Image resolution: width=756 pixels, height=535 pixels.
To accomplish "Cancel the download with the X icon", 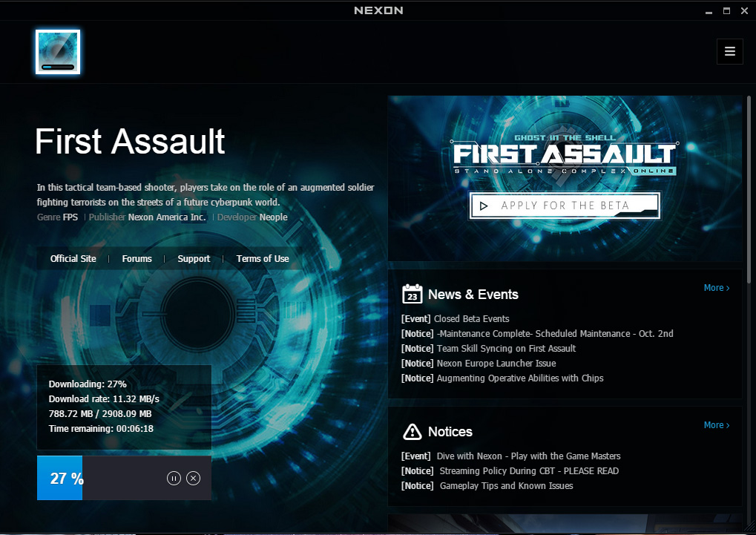I will tap(194, 479).
